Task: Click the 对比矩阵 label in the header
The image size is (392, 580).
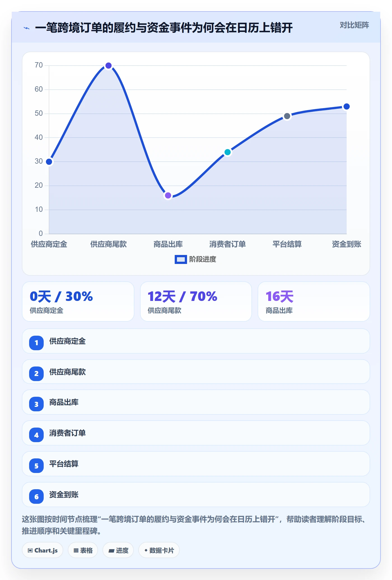Action: point(354,25)
